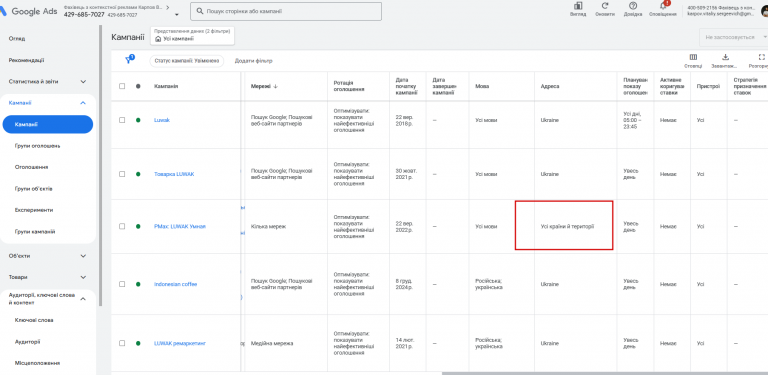
Task: Select the Товарка LUWAK checkbox
Action: (x=122, y=174)
